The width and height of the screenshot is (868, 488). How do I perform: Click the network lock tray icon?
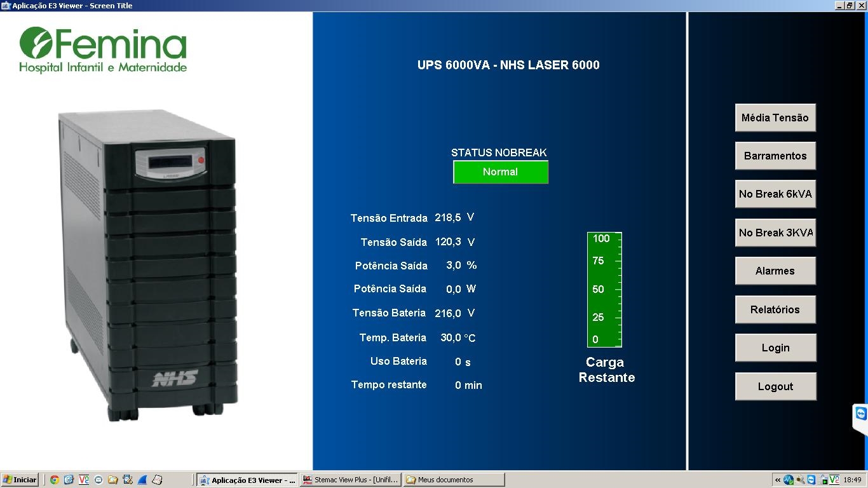[x=824, y=480]
